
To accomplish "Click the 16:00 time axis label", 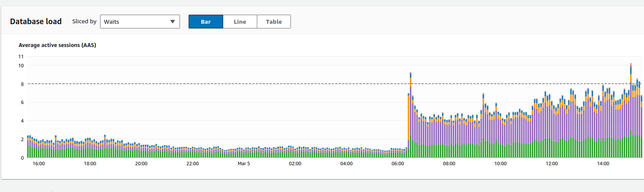I will click(39, 164).
